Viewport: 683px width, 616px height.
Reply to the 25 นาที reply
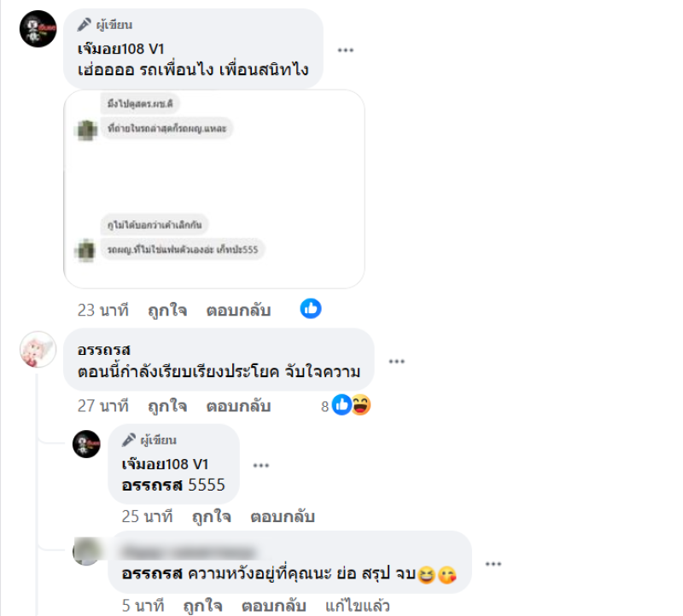tap(283, 517)
